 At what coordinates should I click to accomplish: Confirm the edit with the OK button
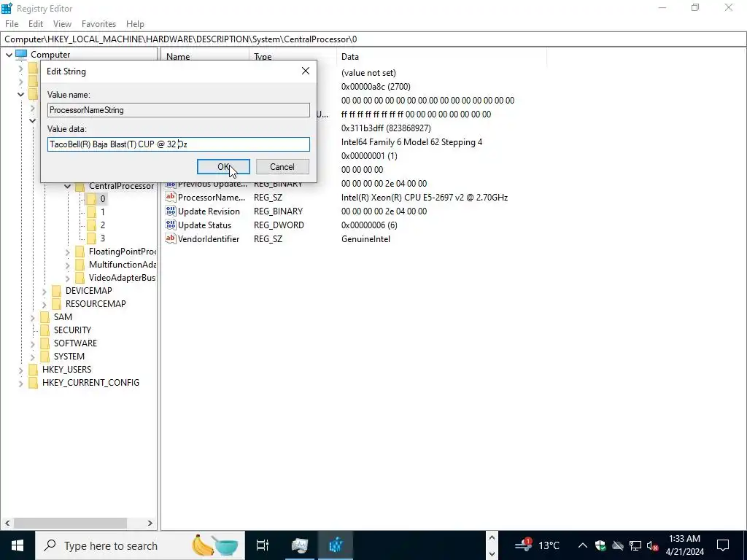pos(223,167)
